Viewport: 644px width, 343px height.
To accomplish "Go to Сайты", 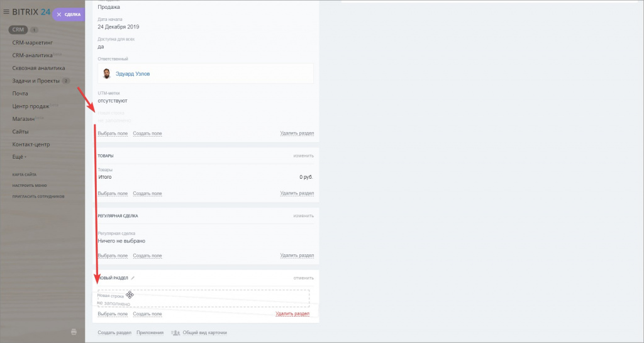I will 21,132.
